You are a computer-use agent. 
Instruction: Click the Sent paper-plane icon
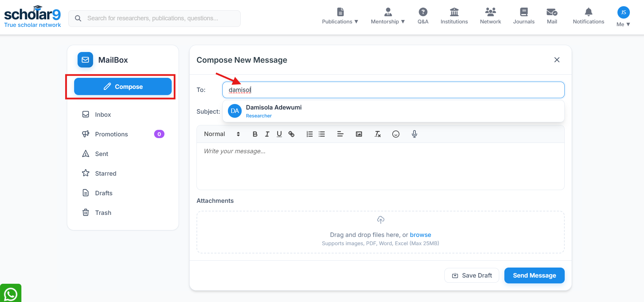pyautogui.click(x=85, y=154)
